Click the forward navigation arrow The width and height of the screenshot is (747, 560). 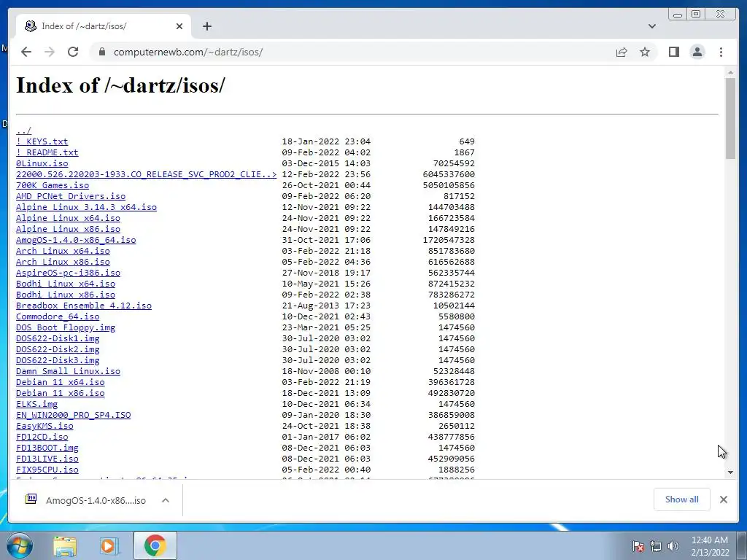[x=50, y=52]
